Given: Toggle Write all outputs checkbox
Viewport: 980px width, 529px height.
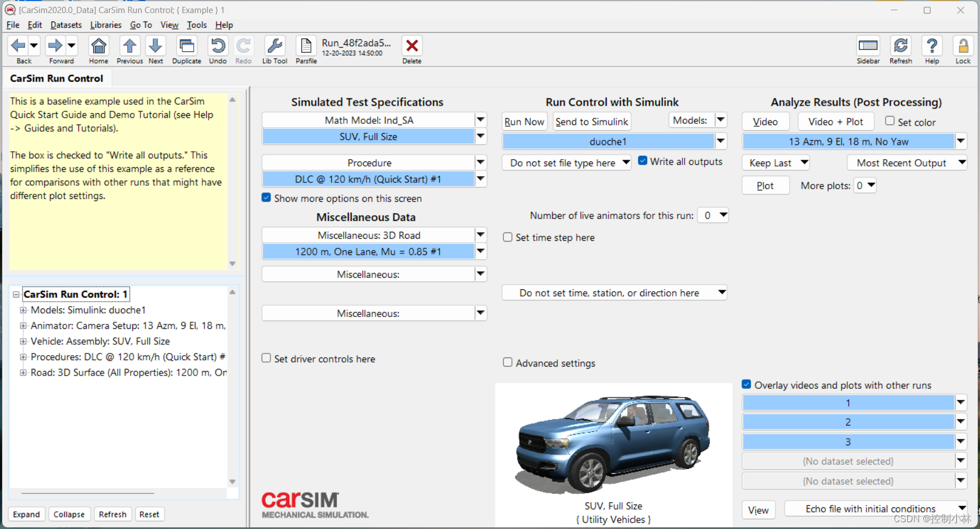Looking at the screenshot, I should pyautogui.click(x=643, y=161).
